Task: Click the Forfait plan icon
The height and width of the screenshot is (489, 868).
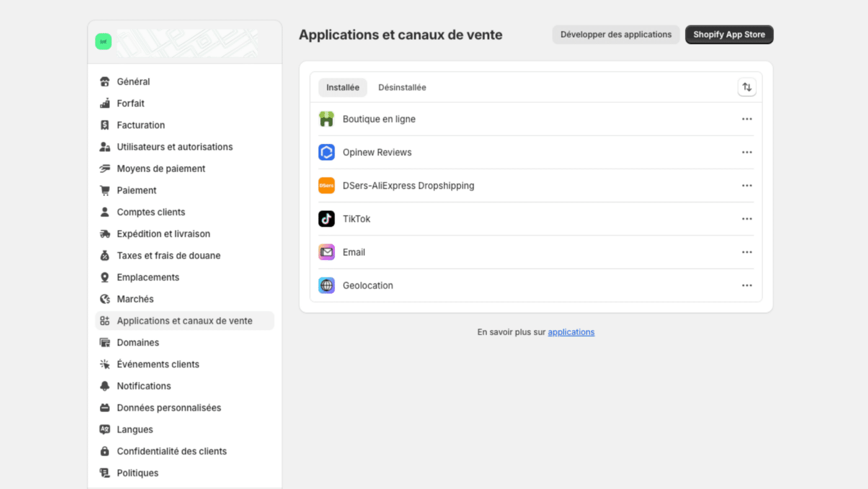Action: 105,103
